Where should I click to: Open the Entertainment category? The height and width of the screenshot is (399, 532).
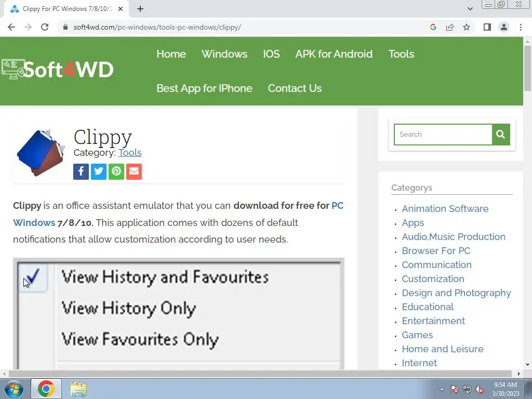pyautogui.click(x=433, y=321)
